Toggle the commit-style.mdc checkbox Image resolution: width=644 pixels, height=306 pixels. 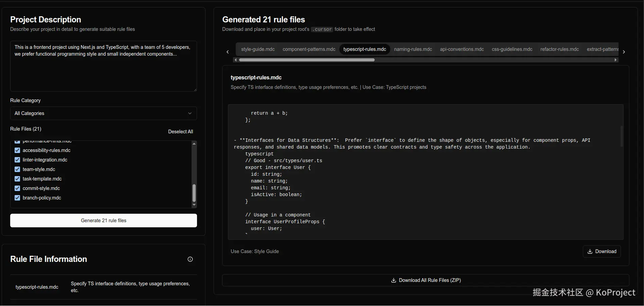pyautogui.click(x=17, y=188)
